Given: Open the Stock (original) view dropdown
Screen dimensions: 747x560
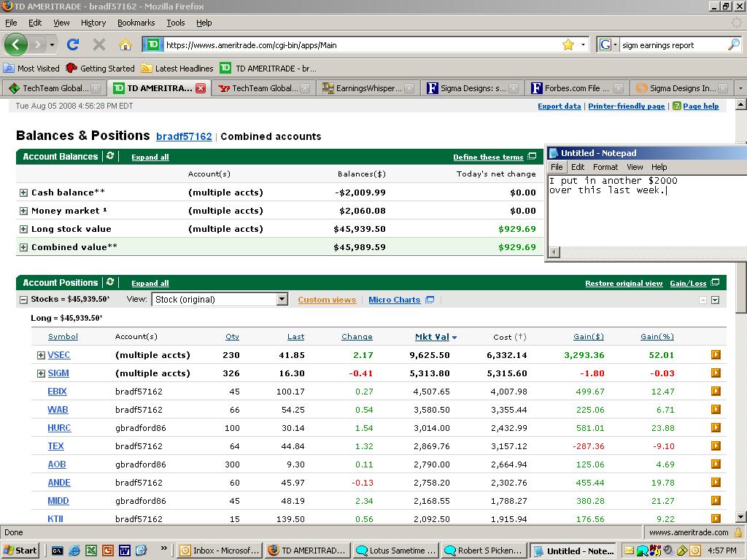Looking at the screenshot, I should click(x=282, y=300).
